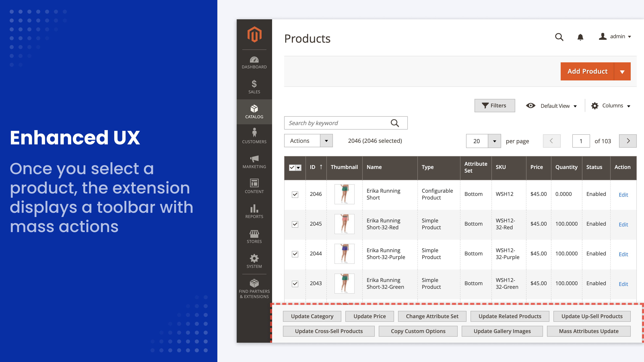
Task: Uncheck the select-all header checkbox
Action: (x=292, y=167)
